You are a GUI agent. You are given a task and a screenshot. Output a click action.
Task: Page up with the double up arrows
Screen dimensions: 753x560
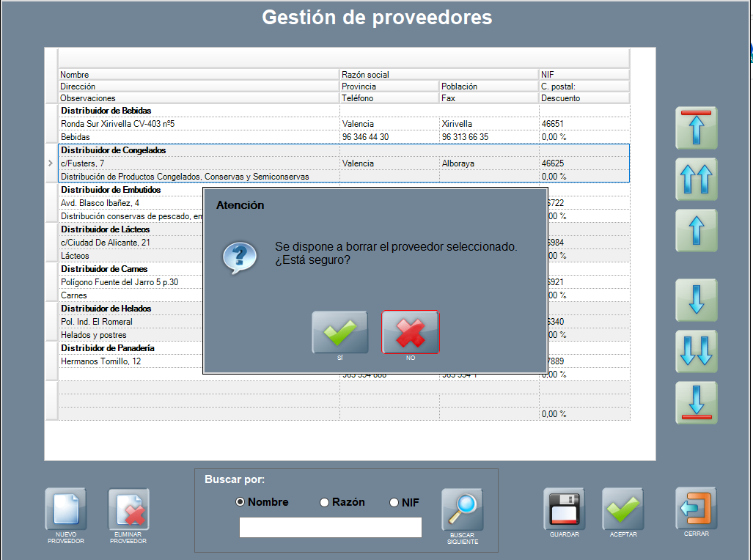(696, 180)
